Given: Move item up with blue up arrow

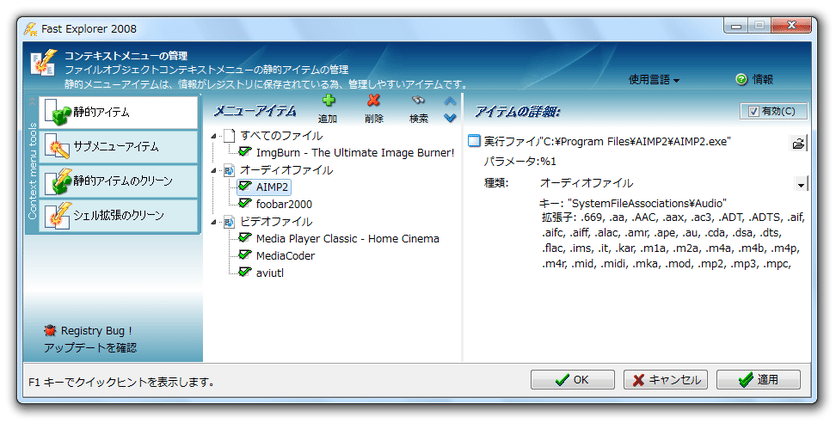Looking at the screenshot, I should pos(450,101).
